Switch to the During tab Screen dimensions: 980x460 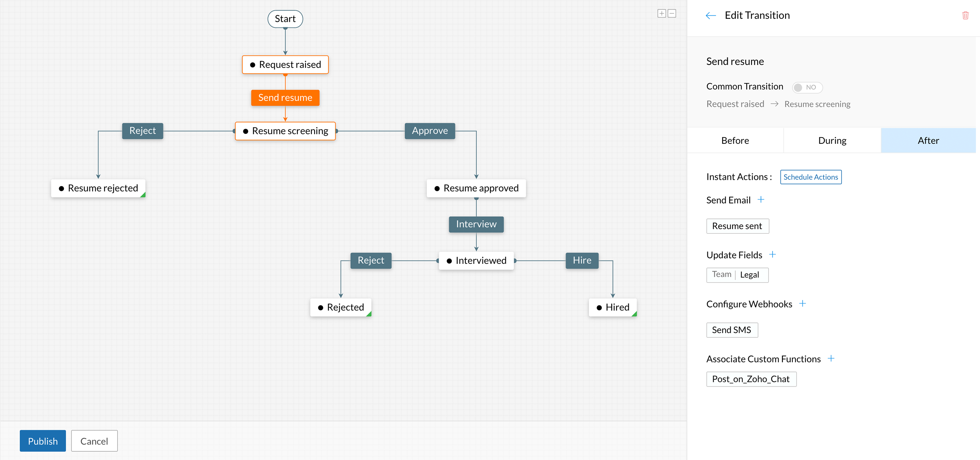pos(832,140)
